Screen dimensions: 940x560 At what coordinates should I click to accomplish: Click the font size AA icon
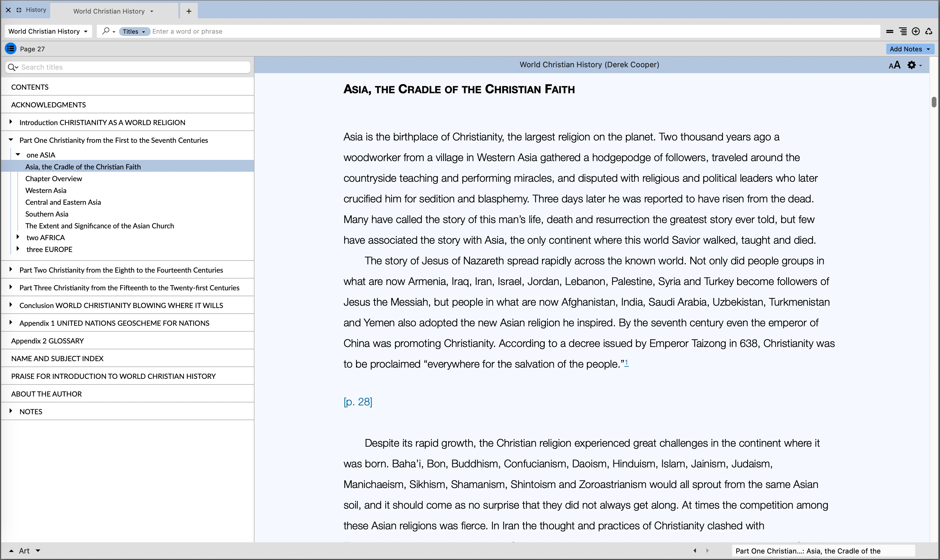[894, 65]
